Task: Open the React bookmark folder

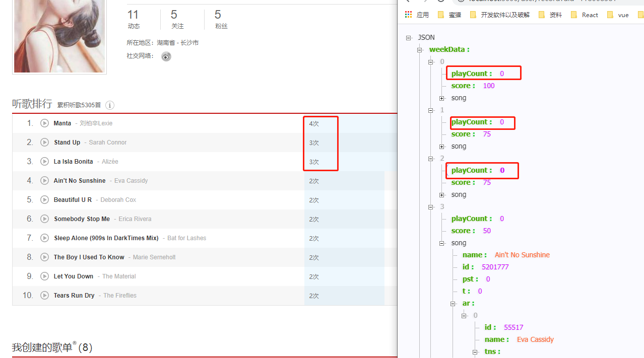Action: point(585,15)
